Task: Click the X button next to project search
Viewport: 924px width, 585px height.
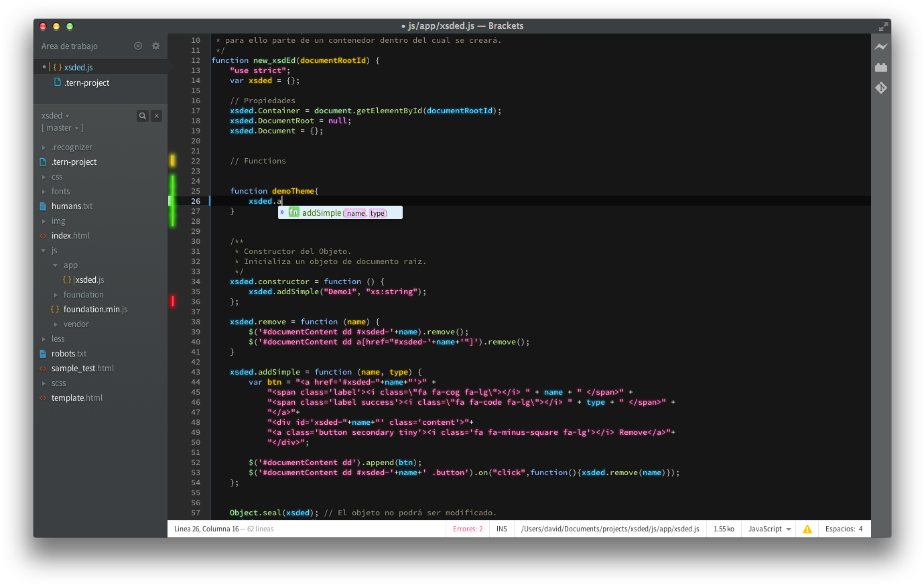Action: [156, 116]
